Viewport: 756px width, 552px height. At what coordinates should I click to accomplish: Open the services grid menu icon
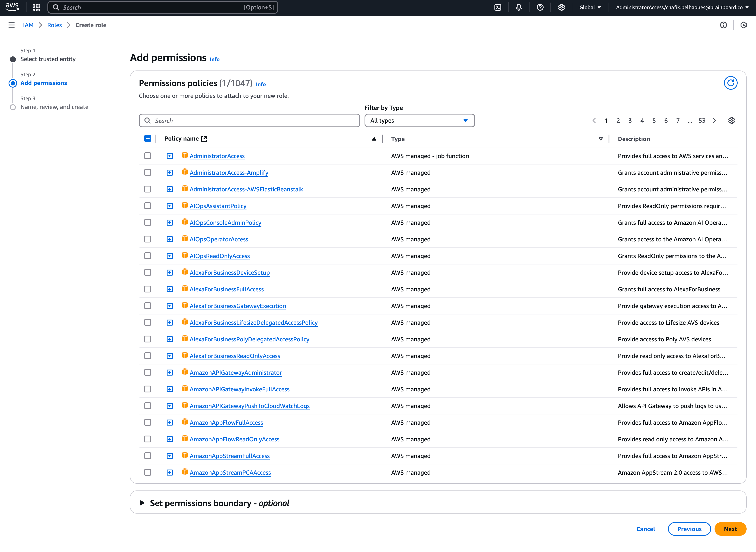click(37, 7)
